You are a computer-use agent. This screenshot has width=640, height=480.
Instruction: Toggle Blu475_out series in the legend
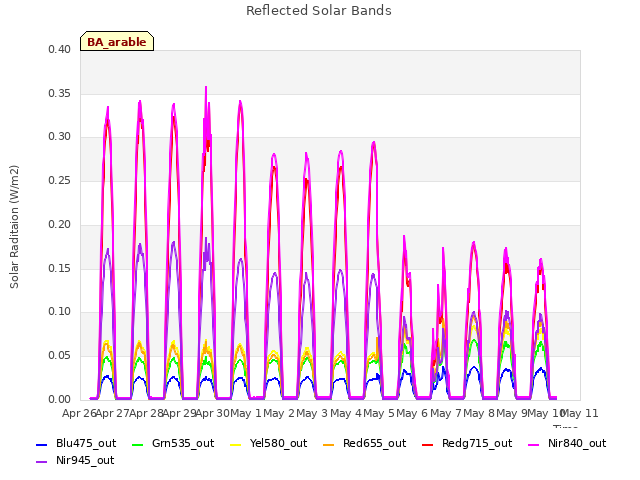tap(76, 443)
